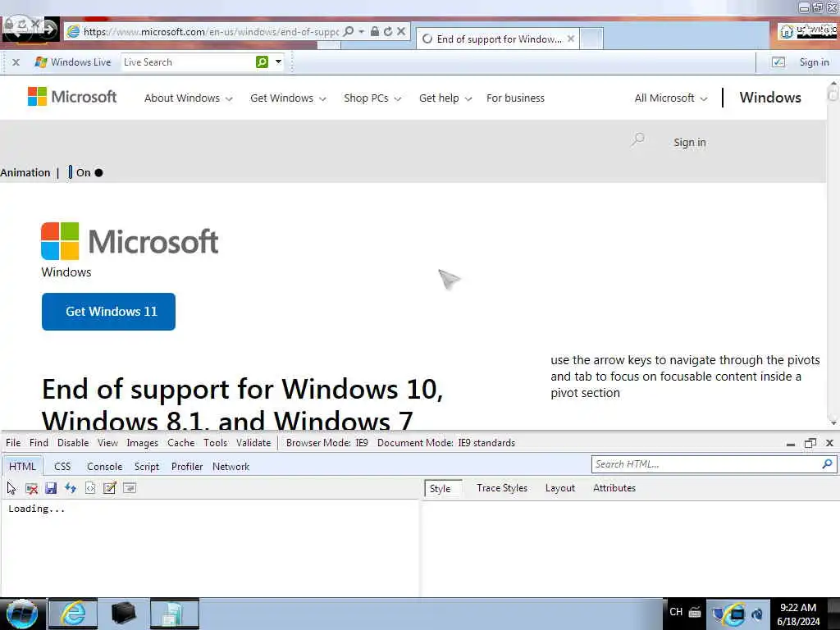Viewport: 840px width, 630px height.
Task: Click the Microsoft logo in the site header
Action: pos(72,97)
